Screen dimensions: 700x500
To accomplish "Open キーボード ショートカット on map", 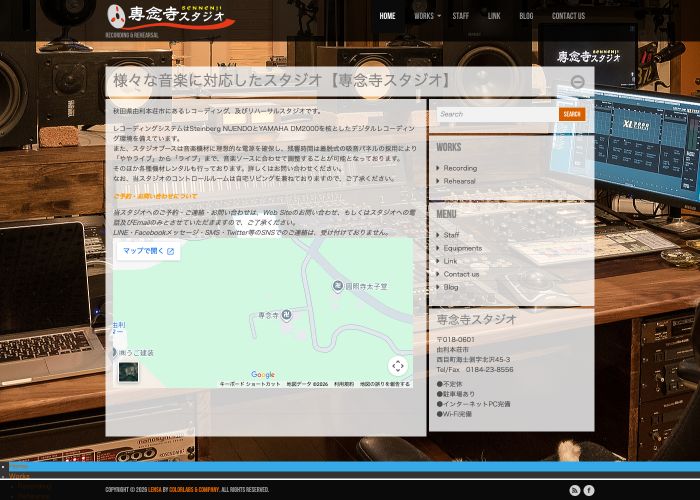I will [x=250, y=384].
